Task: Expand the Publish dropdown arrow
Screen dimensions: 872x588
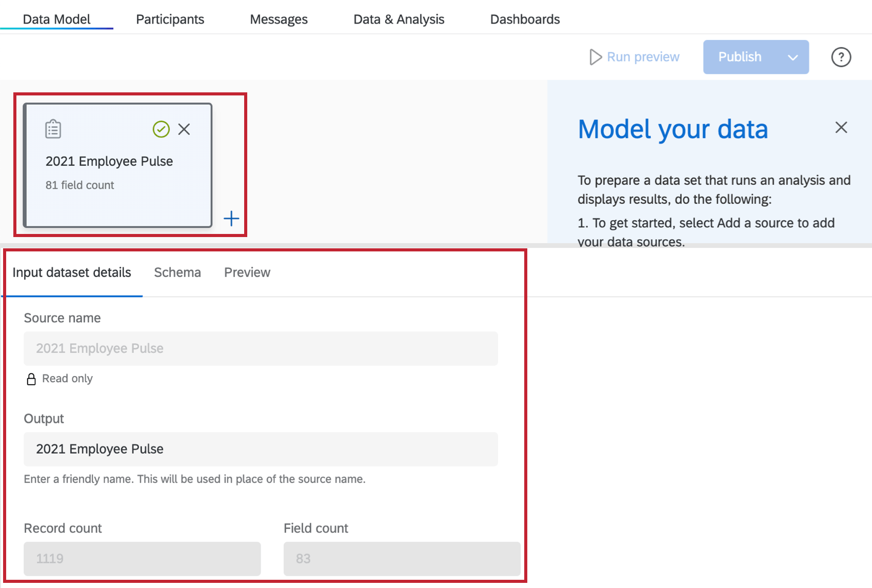Action: coord(793,57)
